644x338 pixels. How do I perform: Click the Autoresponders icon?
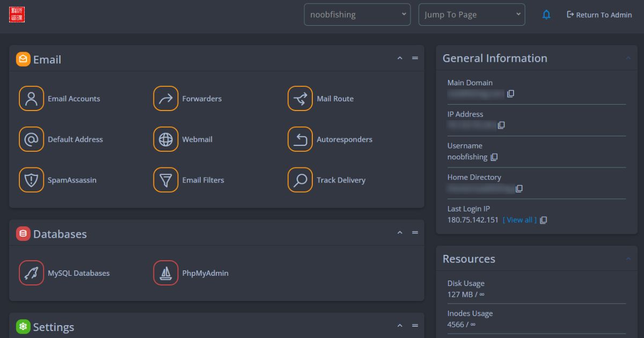click(300, 139)
